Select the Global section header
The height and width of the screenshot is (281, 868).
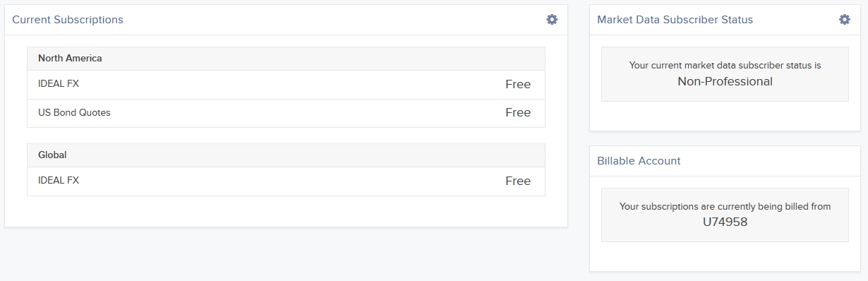(286, 155)
